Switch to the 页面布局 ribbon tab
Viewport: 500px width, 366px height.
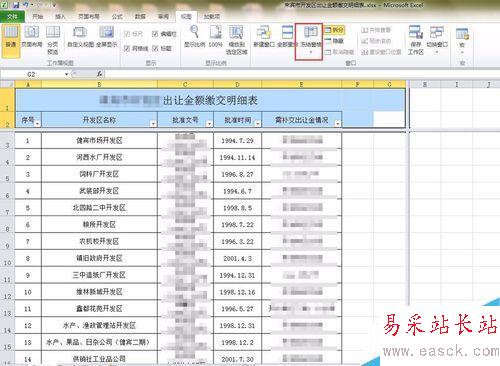(88, 16)
